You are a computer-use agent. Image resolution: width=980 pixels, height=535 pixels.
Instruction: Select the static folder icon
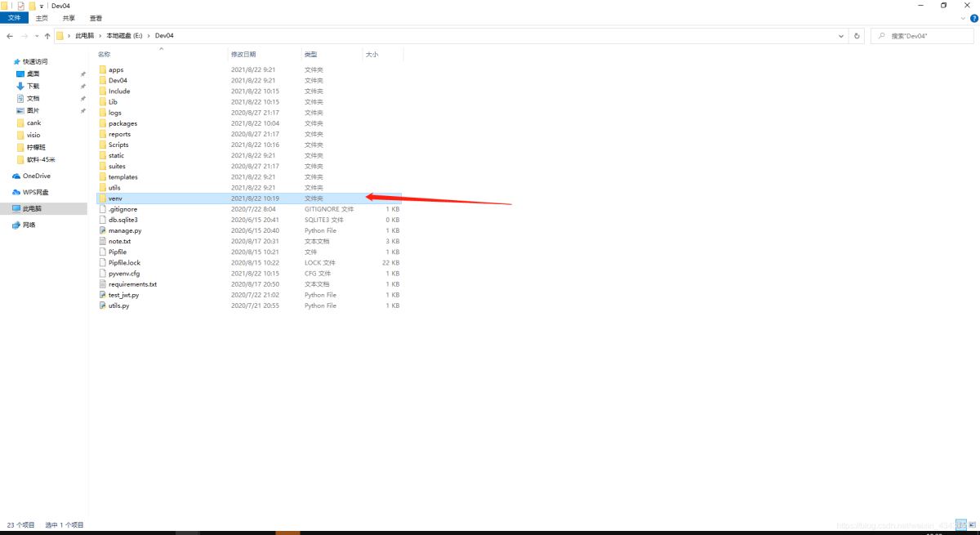pos(102,155)
